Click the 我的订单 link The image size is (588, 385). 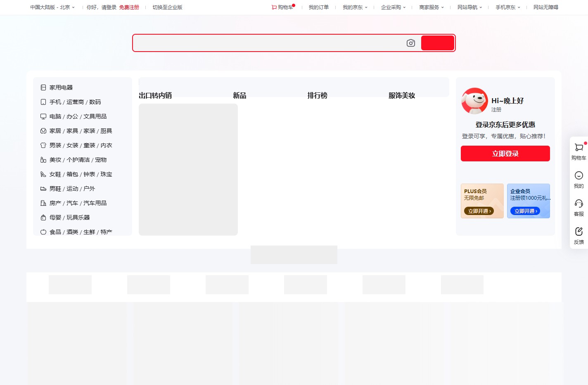(319, 7)
